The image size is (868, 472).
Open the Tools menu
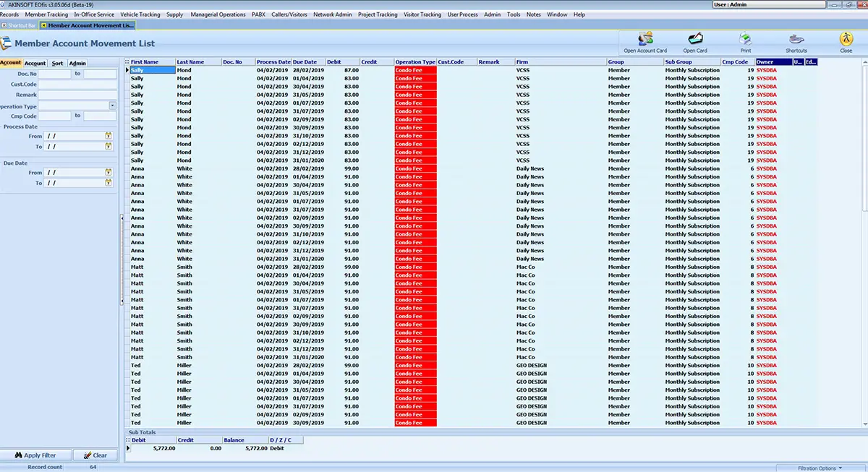(x=514, y=14)
